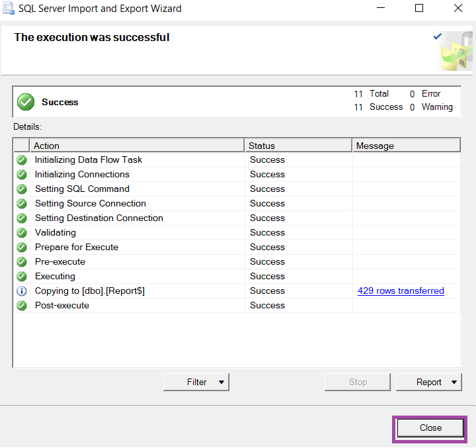Open the Filter dropdown arrow
The width and height of the screenshot is (476, 448).
(x=221, y=382)
